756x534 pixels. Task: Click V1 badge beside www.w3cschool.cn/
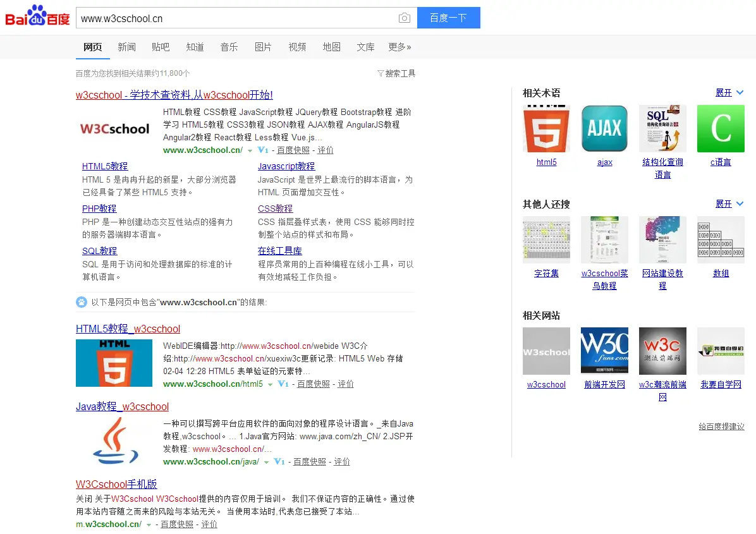tap(263, 150)
